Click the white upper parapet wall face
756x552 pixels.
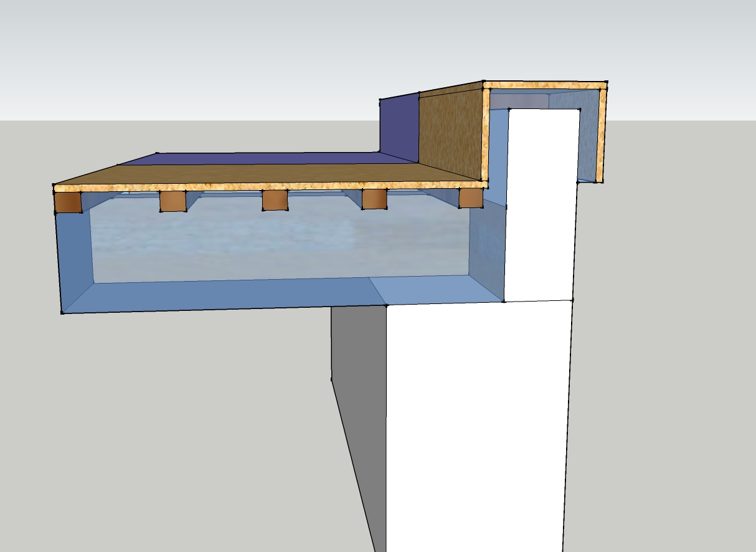pyautogui.click(x=541, y=206)
